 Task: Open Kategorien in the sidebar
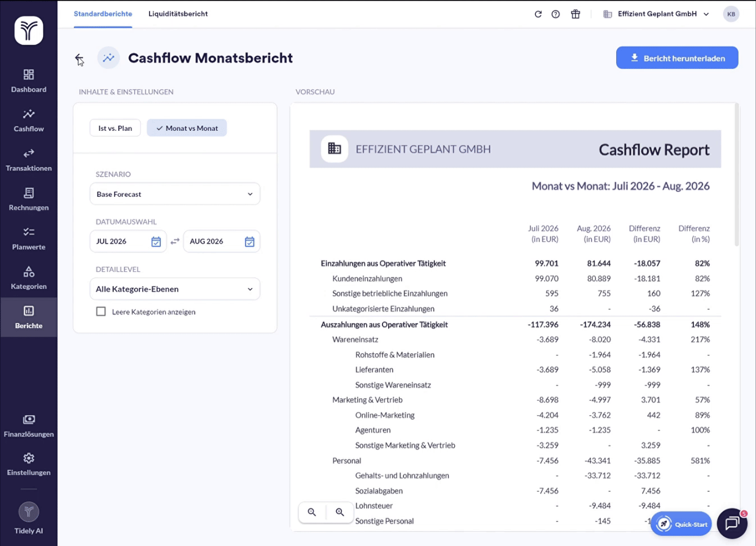(x=29, y=279)
